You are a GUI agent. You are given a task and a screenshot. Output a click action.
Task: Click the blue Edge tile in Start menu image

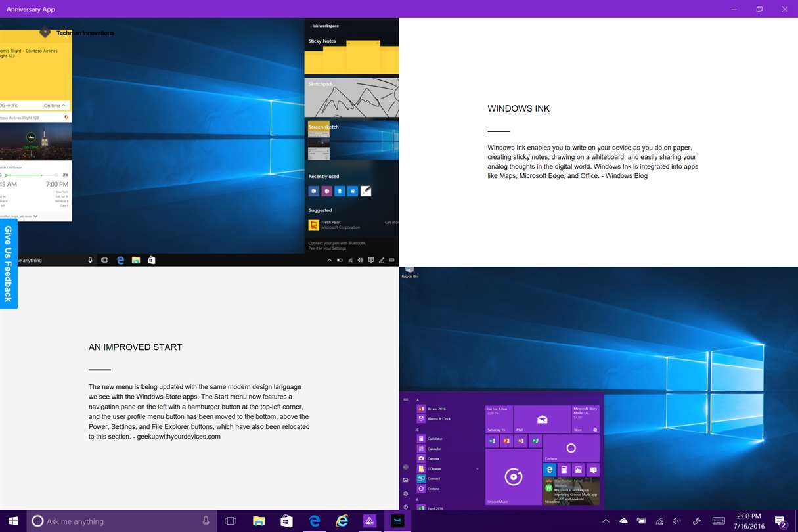(x=550, y=470)
